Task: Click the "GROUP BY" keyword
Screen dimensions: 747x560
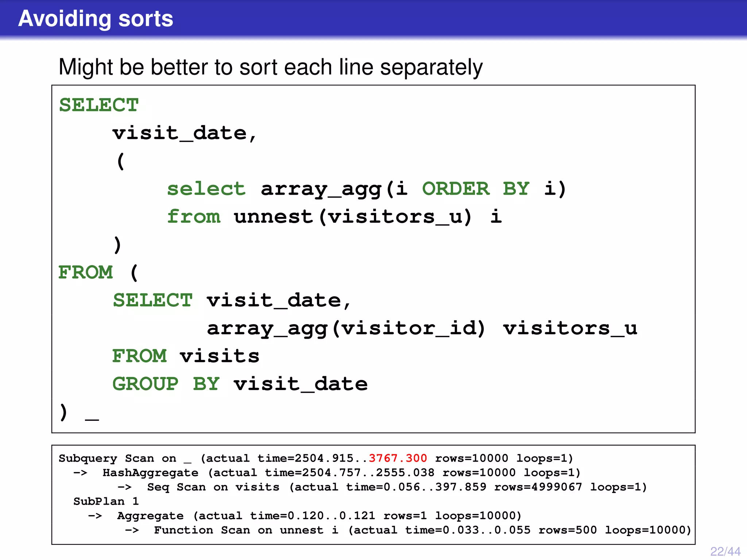Action: coord(166,384)
